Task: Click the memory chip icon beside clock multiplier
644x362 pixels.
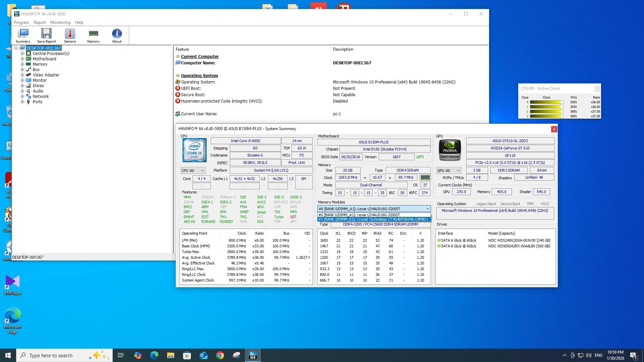Action: tap(425, 178)
